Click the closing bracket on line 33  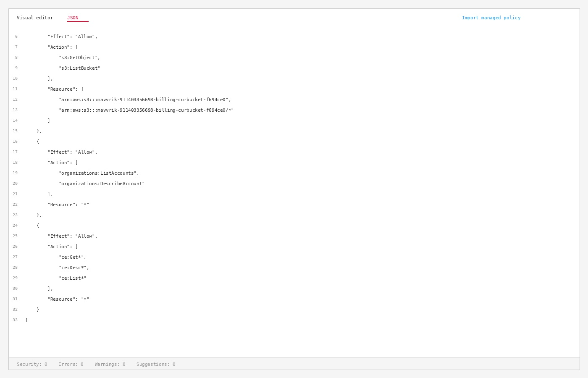click(x=26, y=320)
